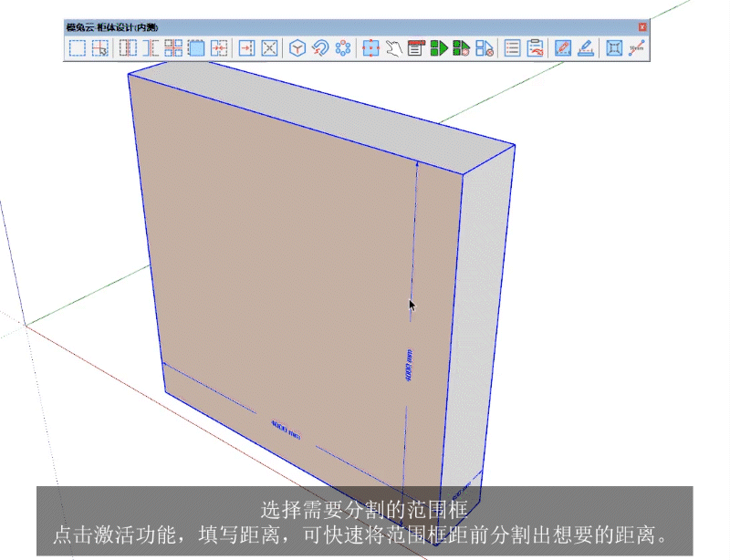Click the magnet snap icon

[320, 48]
